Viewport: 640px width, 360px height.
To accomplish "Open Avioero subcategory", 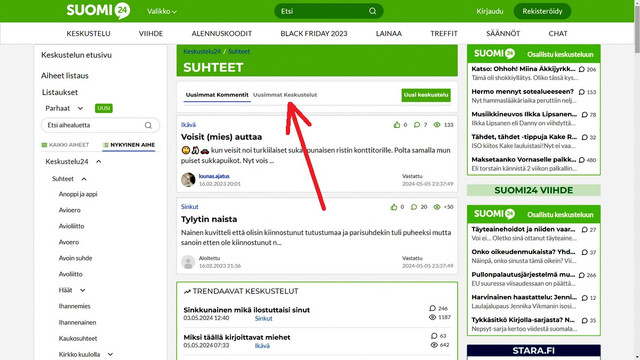I will tap(70, 210).
